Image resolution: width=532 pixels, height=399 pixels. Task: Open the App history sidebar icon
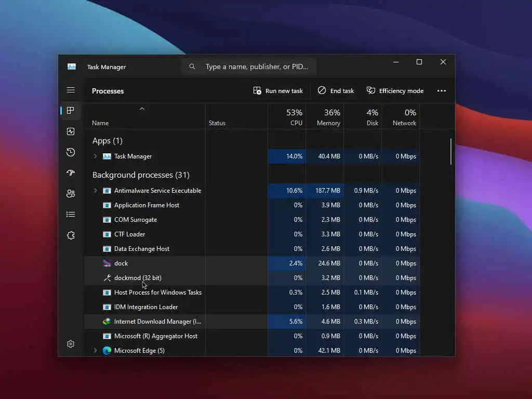71,152
